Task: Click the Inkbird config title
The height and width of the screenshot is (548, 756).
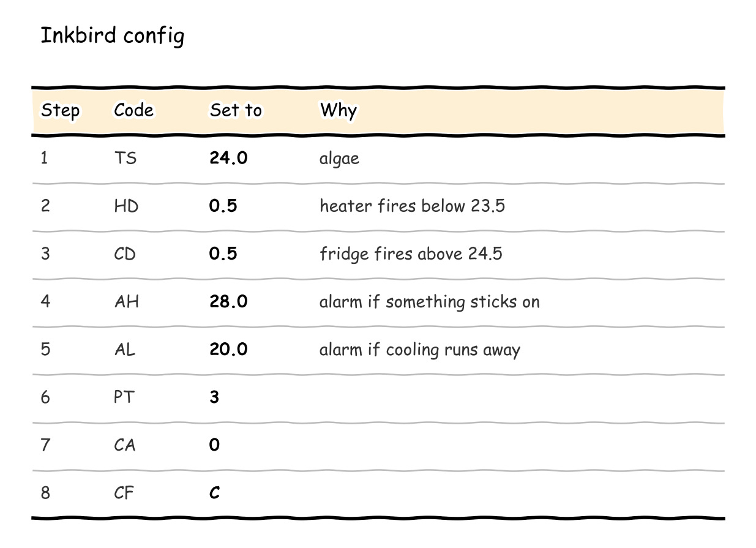Action: click(112, 36)
